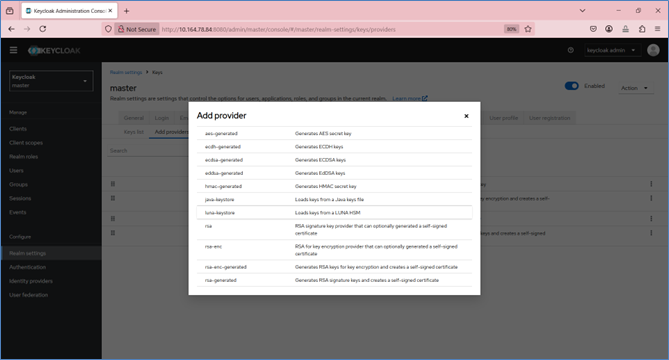Reload the page

click(x=43, y=29)
